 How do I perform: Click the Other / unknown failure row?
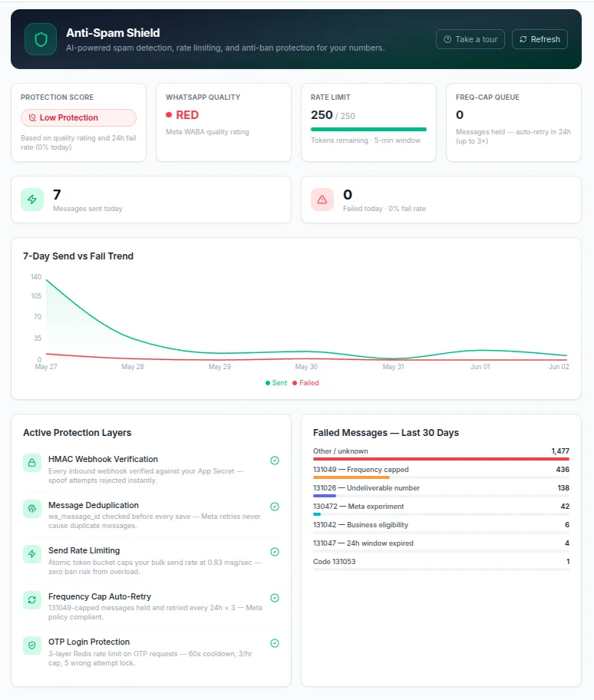pos(441,453)
